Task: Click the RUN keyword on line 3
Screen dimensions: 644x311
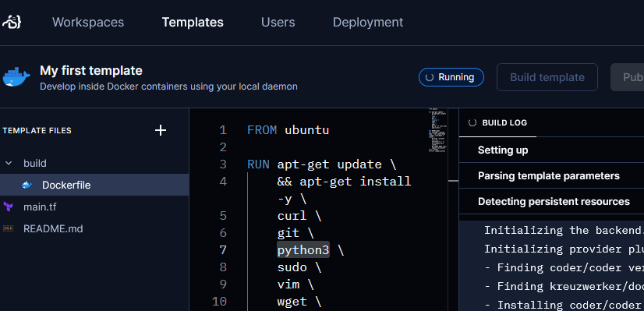Action: 258,164
